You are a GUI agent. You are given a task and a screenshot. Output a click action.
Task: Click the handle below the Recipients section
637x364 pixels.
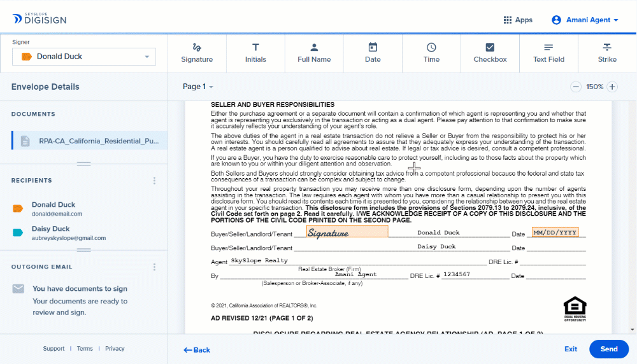click(x=83, y=250)
